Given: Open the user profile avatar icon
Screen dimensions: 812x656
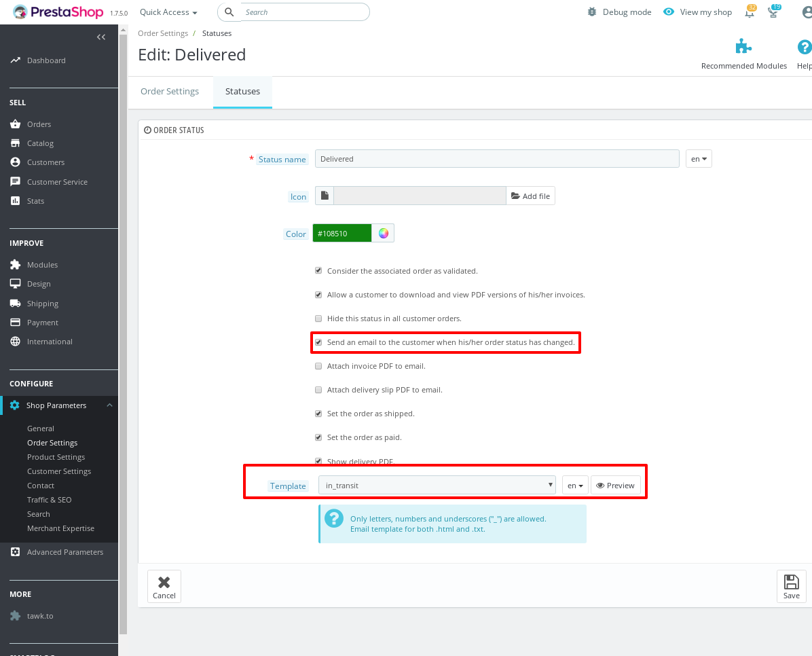Looking at the screenshot, I should [807, 12].
